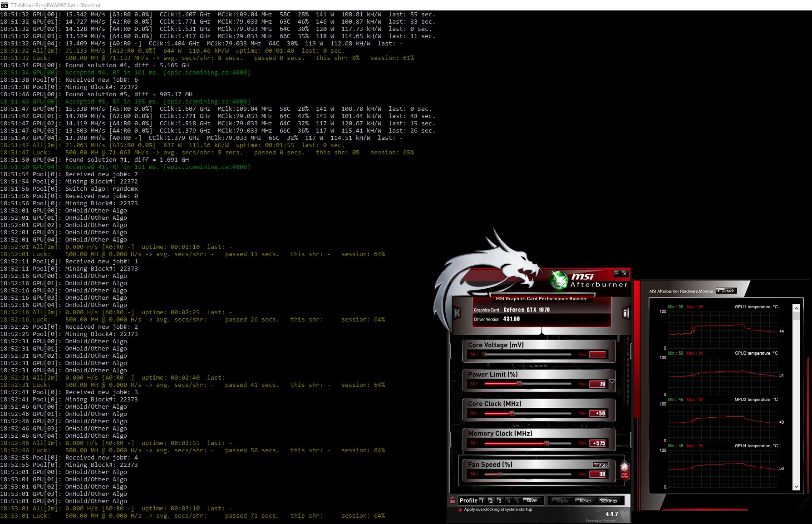Select profile slot 3

point(500,500)
